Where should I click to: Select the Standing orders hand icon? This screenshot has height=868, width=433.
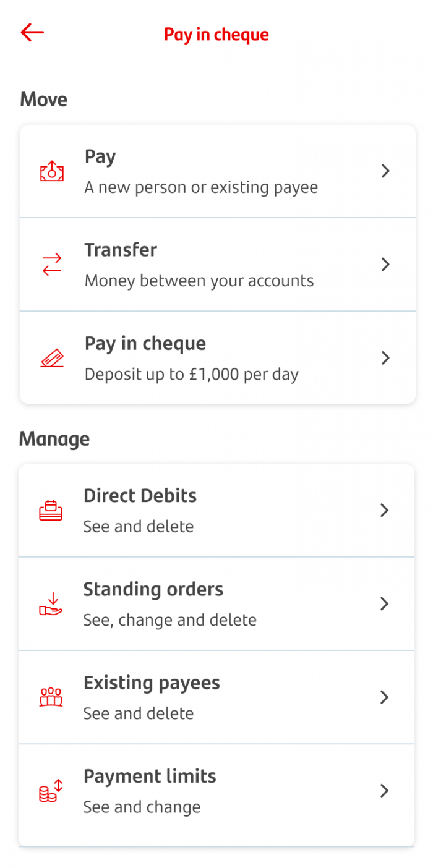51,604
